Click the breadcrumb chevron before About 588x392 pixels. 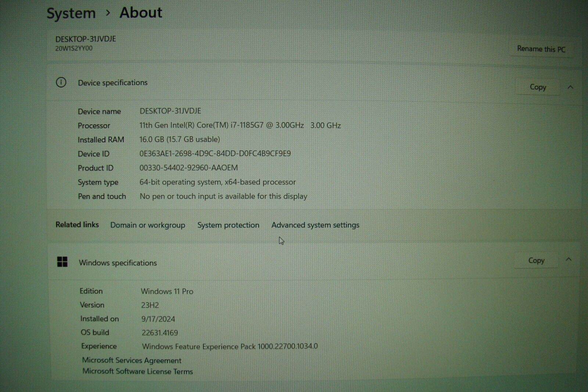coord(108,13)
